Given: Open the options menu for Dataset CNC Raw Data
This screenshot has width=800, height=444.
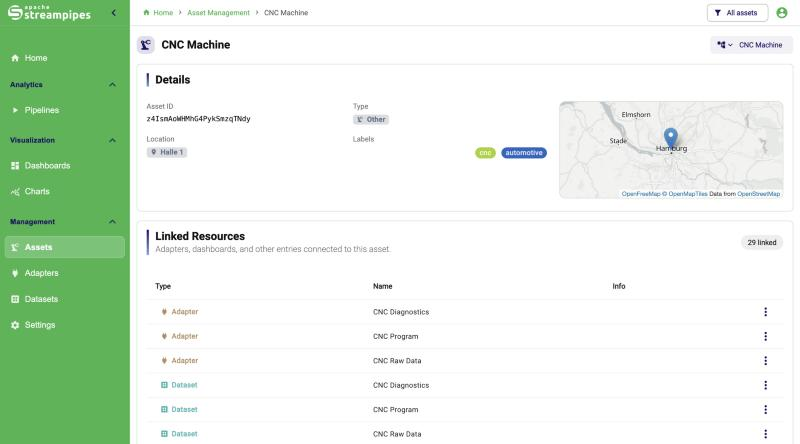Looking at the screenshot, I should (765, 434).
